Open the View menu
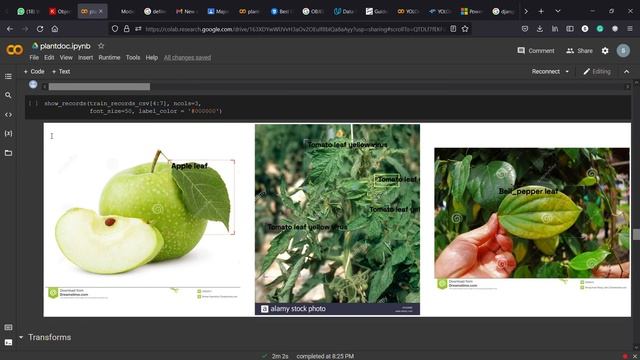Viewport: 640px width, 360px height. click(66, 58)
